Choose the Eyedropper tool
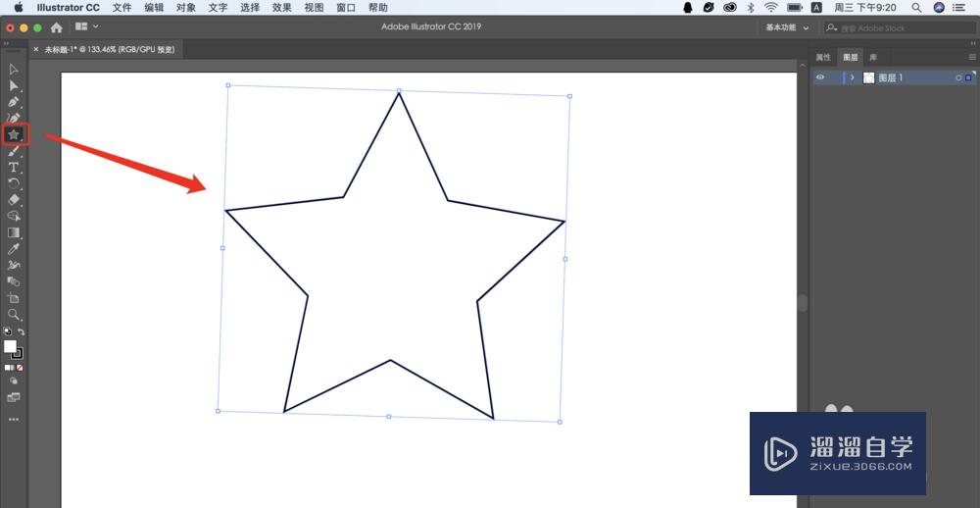 14,249
